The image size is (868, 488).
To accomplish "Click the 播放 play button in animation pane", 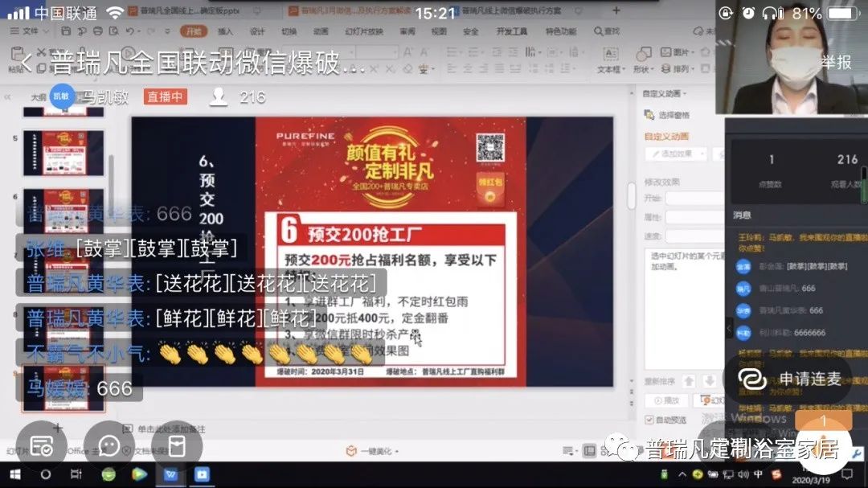I will pyautogui.click(x=666, y=400).
